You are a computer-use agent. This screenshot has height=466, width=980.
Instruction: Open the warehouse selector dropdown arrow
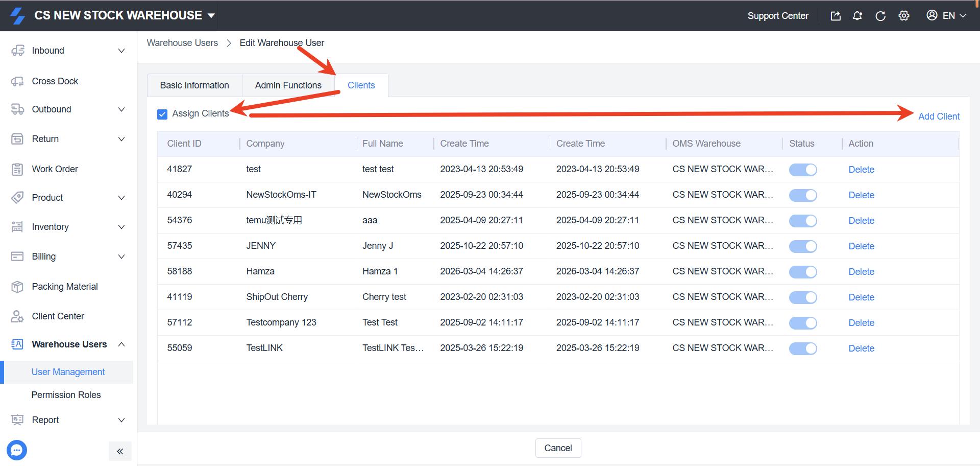(x=211, y=16)
